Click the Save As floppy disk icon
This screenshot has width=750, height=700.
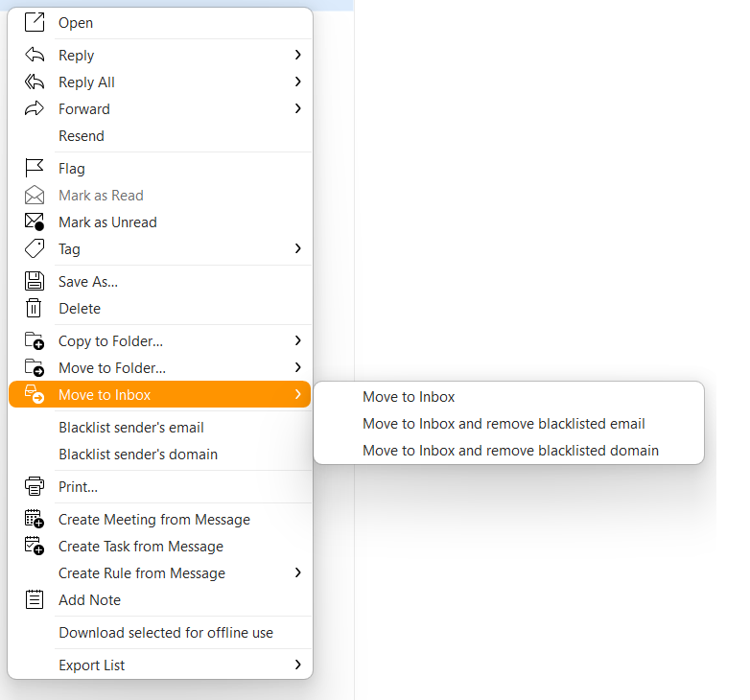pyautogui.click(x=35, y=281)
